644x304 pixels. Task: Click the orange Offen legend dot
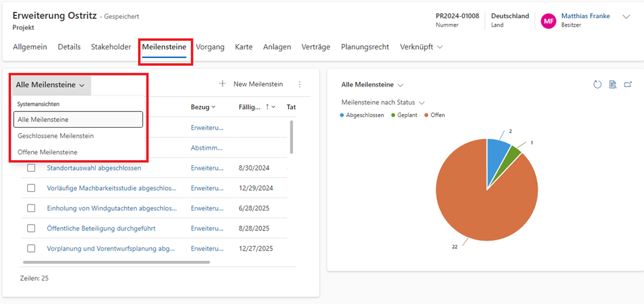427,115
